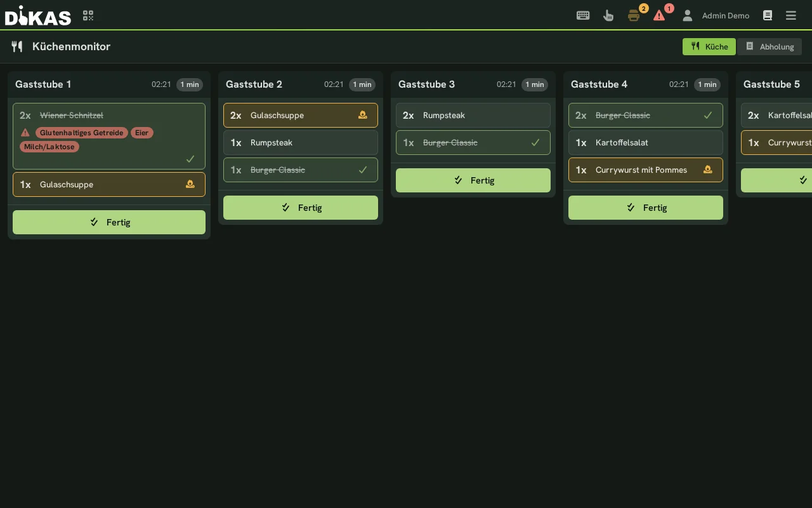Click the allergen warning triangle icon
Image resolution: width=812 pixels, height=508 pixels.
point(25,133)
